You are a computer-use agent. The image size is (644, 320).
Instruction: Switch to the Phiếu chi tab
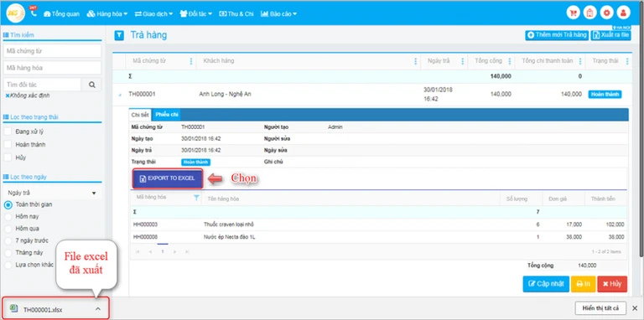click(167, 115)
